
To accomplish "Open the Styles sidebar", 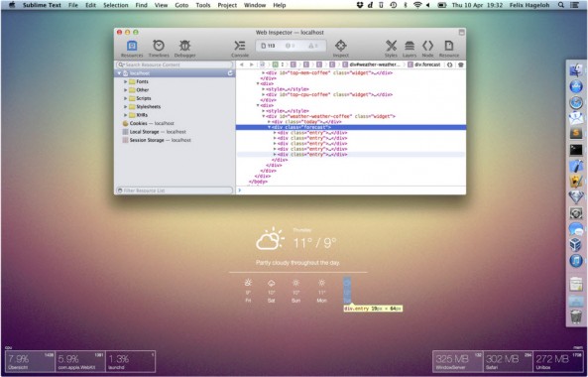I will point(391,46).
